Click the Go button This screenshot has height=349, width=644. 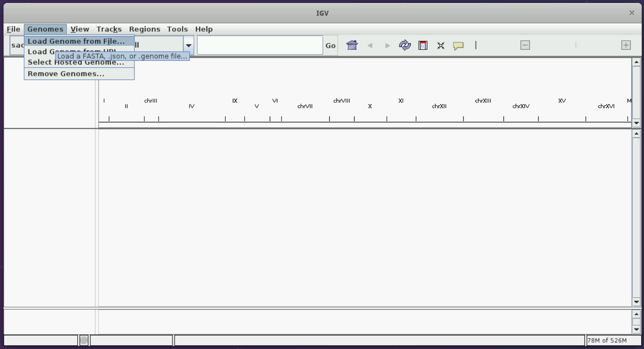click(x=330, y=45)
